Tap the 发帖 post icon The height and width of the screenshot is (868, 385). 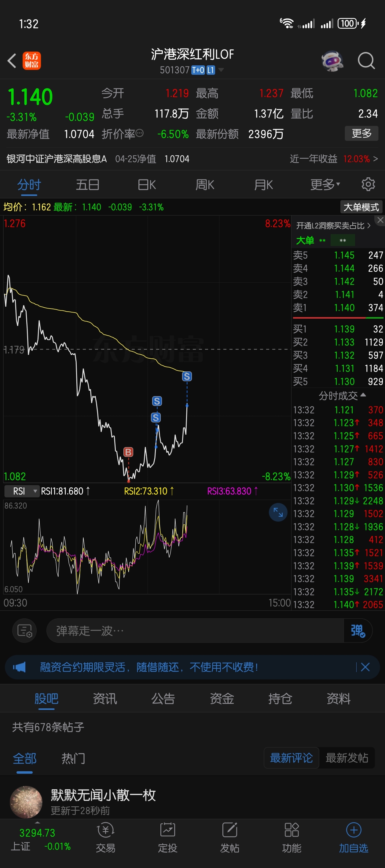click(230, 838)
